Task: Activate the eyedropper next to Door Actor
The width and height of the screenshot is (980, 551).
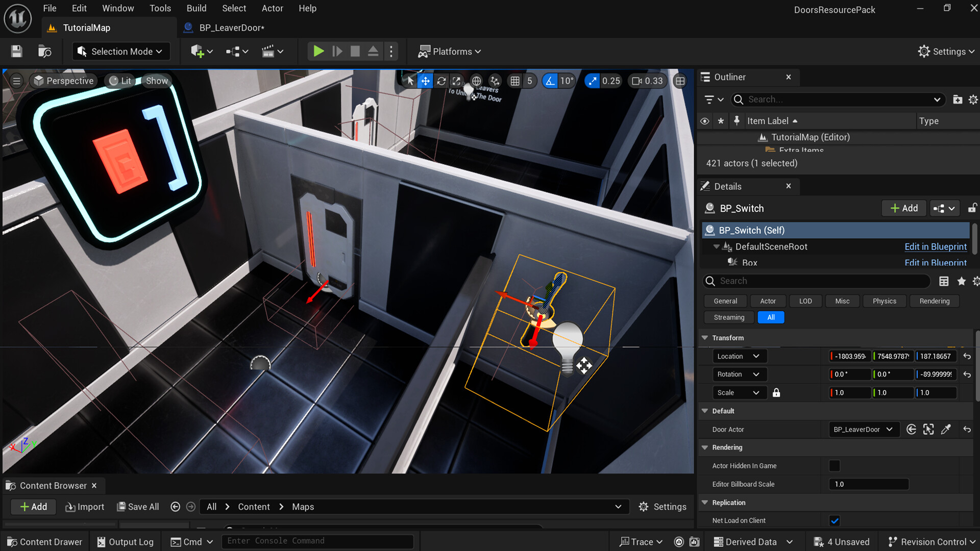Action: click(x=946, y=429)
